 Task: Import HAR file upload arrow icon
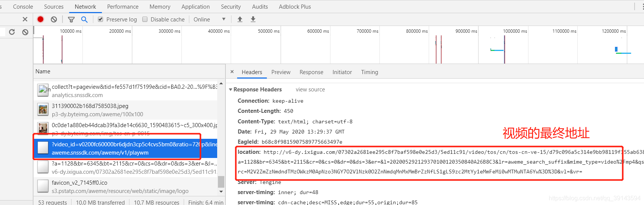click(x=240, y=19)
